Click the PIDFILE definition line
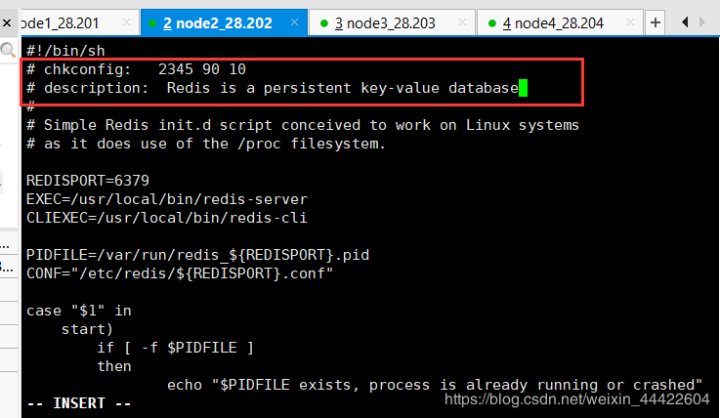720x418 pixels. (198, 254)
